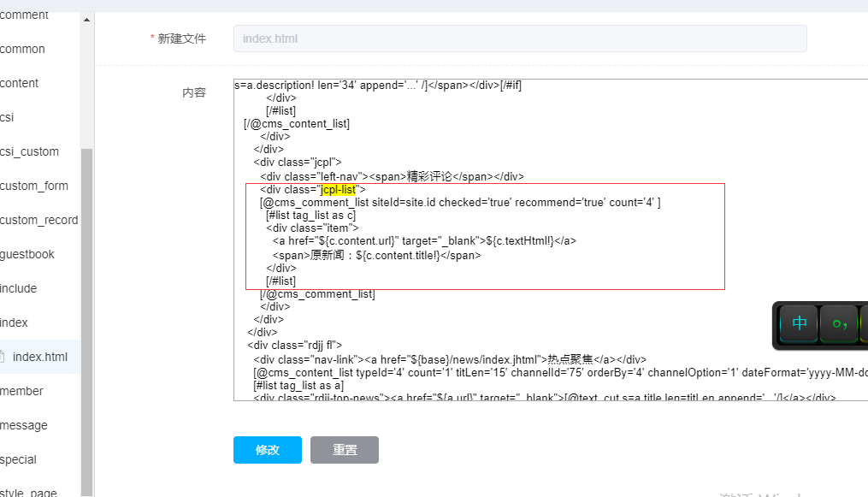The height and width of the screenshot is (497, 868).
Task: Click the rdjj fl div line
Action: tap(294, 346)
